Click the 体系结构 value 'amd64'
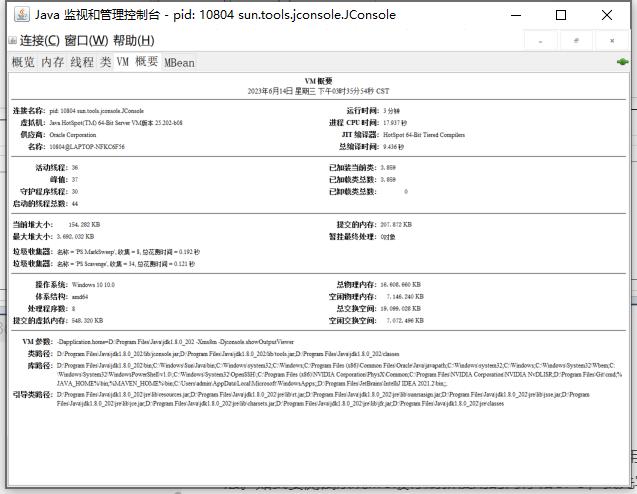 [x=80, y=297]
